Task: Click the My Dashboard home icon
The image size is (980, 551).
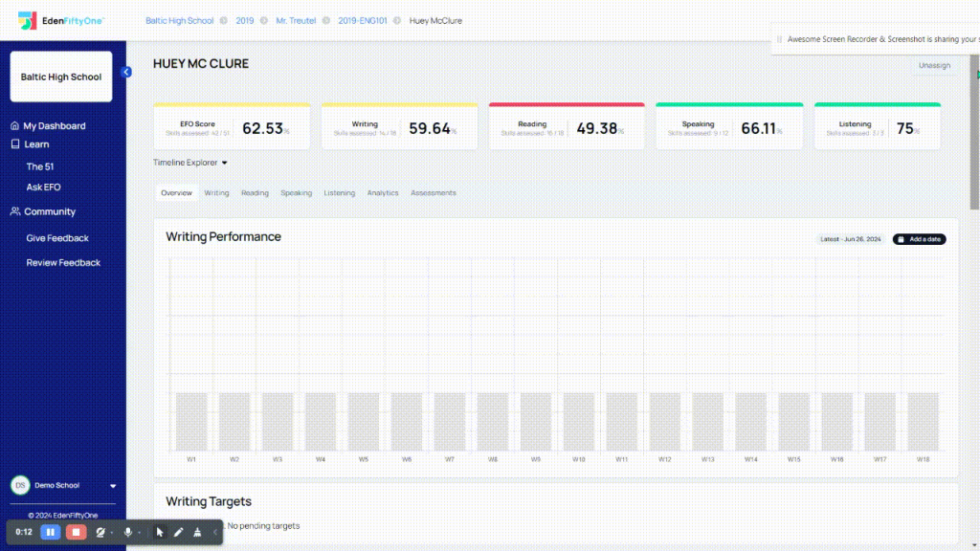Action: [14, 126]
